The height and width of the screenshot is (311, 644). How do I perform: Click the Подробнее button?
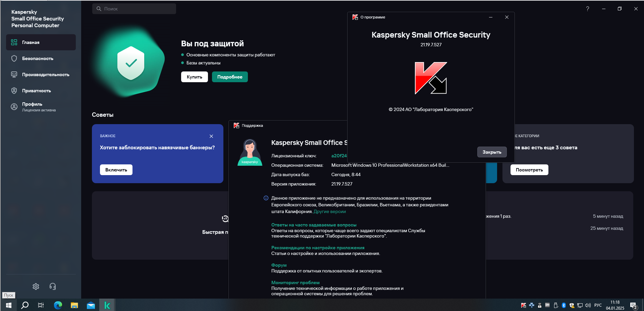pyautogui.click(x=230, y=77)
